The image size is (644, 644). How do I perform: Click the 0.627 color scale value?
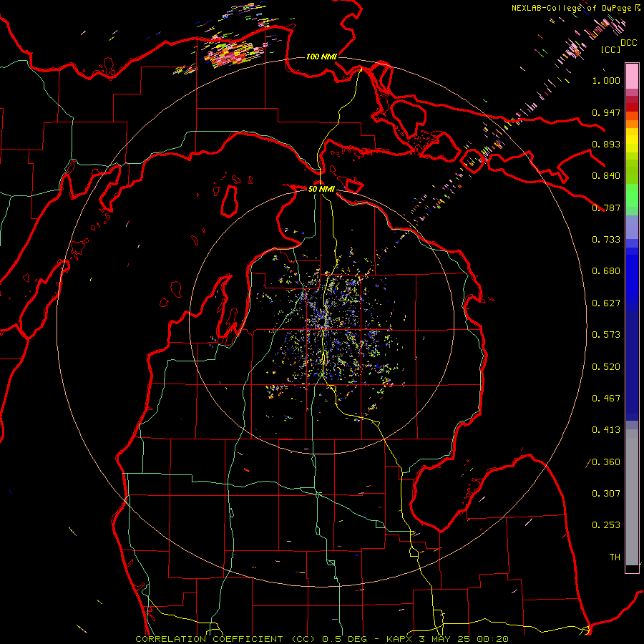[606, 303]
